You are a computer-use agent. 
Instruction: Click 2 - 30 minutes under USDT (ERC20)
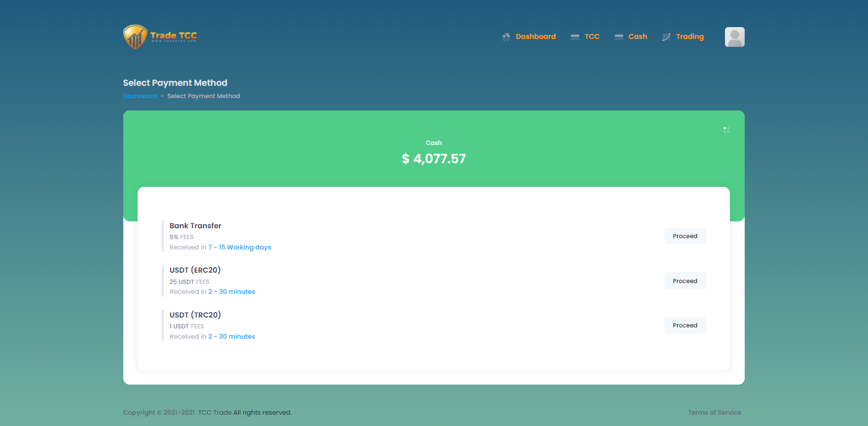(232, 292)
